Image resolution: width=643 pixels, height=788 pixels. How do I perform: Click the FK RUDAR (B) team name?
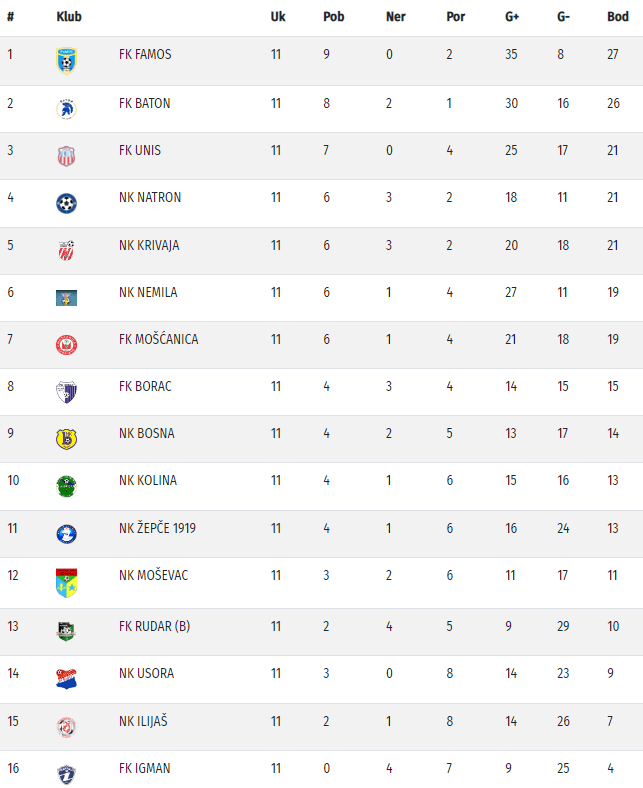pos(154,626)
